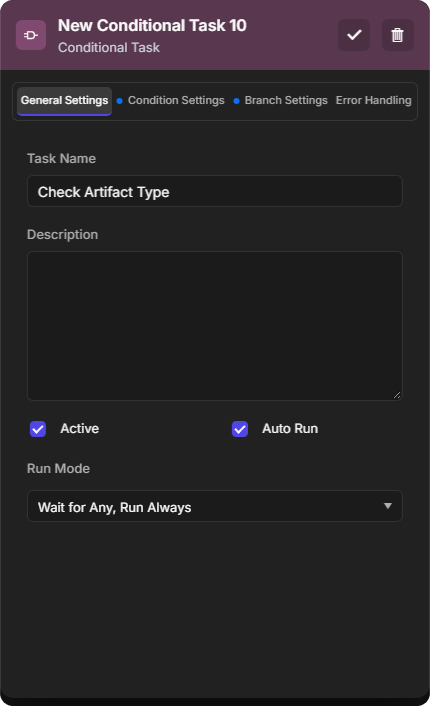Toggle the Auto Run checkbox
Screen dimensions: 430x706
pyautogui.click(x=240, y=429)
